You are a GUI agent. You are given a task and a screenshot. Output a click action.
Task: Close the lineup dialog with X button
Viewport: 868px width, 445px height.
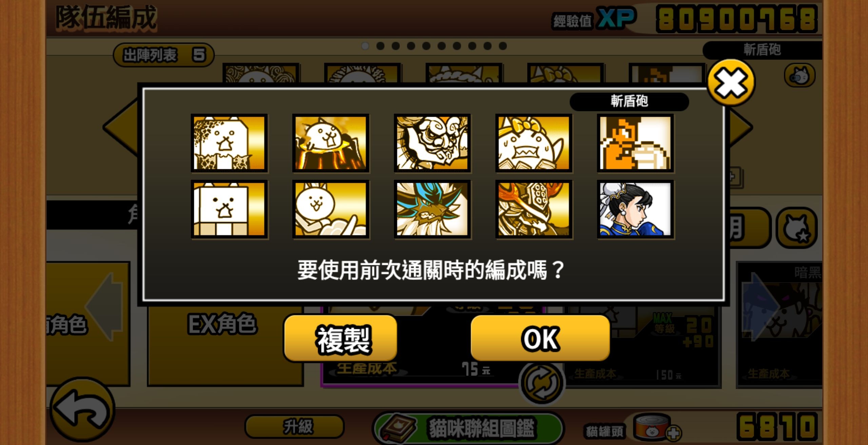(x=731, y=82)
